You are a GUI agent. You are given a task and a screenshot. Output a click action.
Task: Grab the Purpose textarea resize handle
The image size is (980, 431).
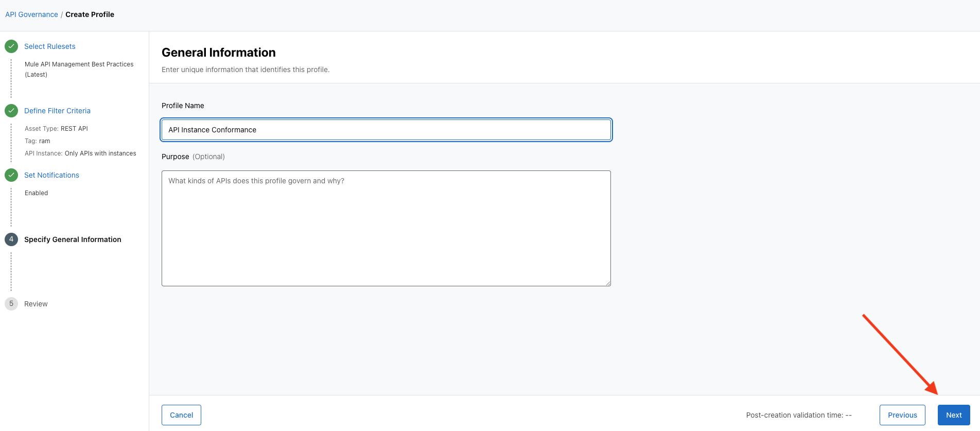[608, 283]
